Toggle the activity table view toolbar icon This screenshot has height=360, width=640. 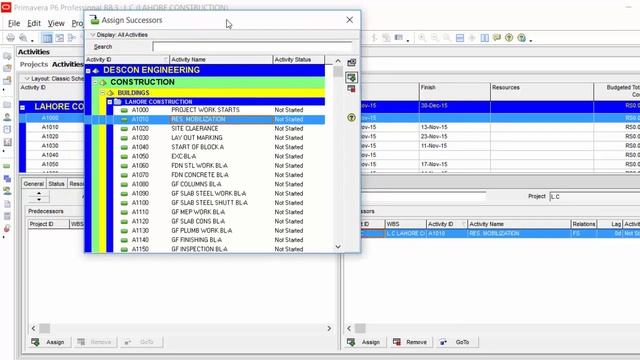tap(47, 38)
